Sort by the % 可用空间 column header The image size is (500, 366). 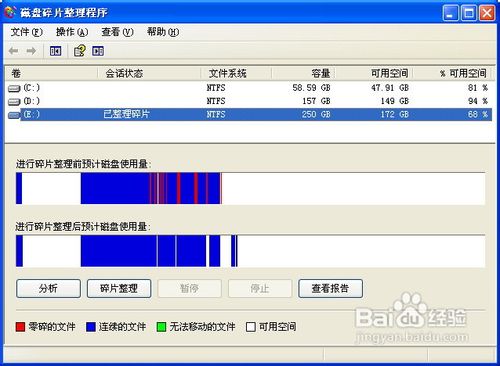tap(453, 73)
